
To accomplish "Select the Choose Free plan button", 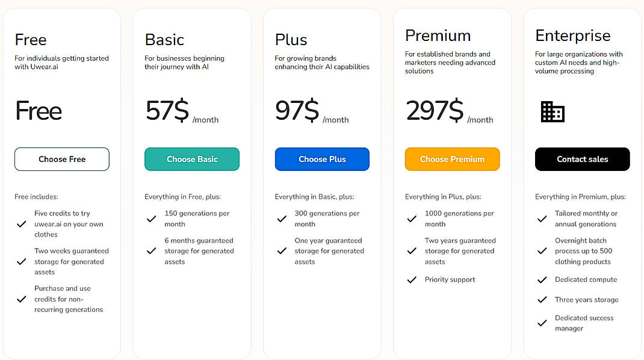I will pos(61,159).
